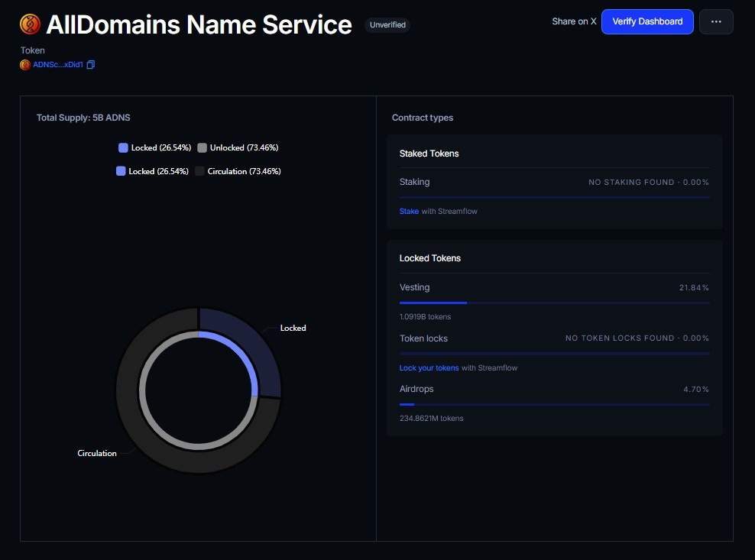Click the AllDomains orange logo icon

pyautogui.click(x=30, y=24)
